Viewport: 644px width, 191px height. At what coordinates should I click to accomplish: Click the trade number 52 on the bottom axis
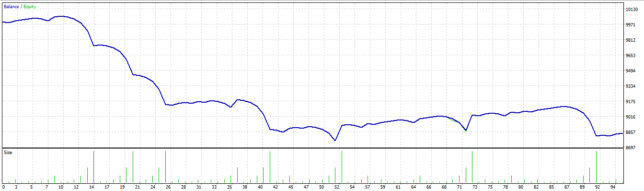[337, 187]
